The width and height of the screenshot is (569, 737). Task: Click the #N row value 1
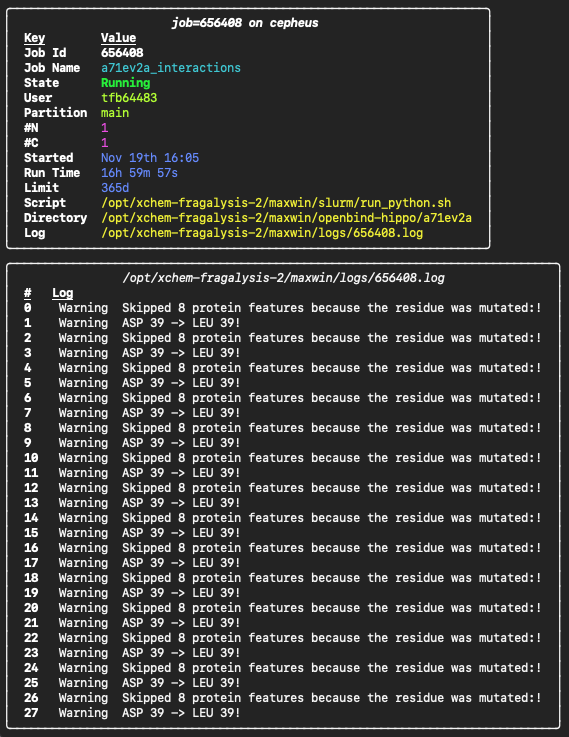pos(104,128)
